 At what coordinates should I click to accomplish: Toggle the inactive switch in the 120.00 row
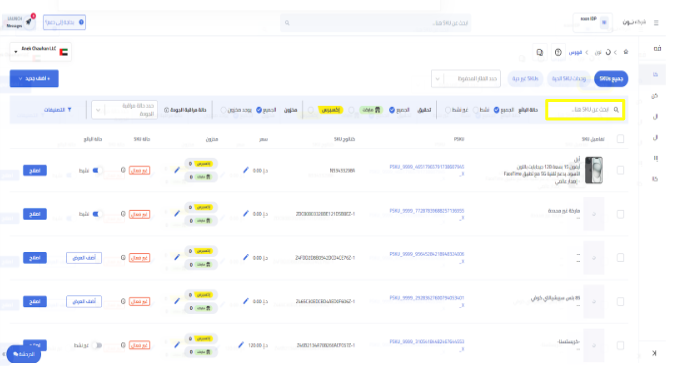click(97, 345)
